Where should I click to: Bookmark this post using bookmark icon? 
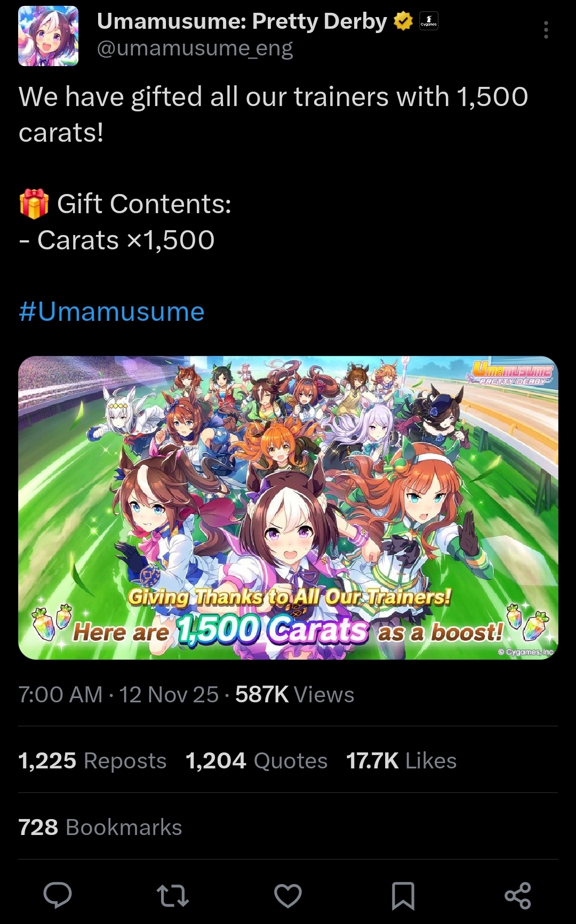tap(403, 895)
